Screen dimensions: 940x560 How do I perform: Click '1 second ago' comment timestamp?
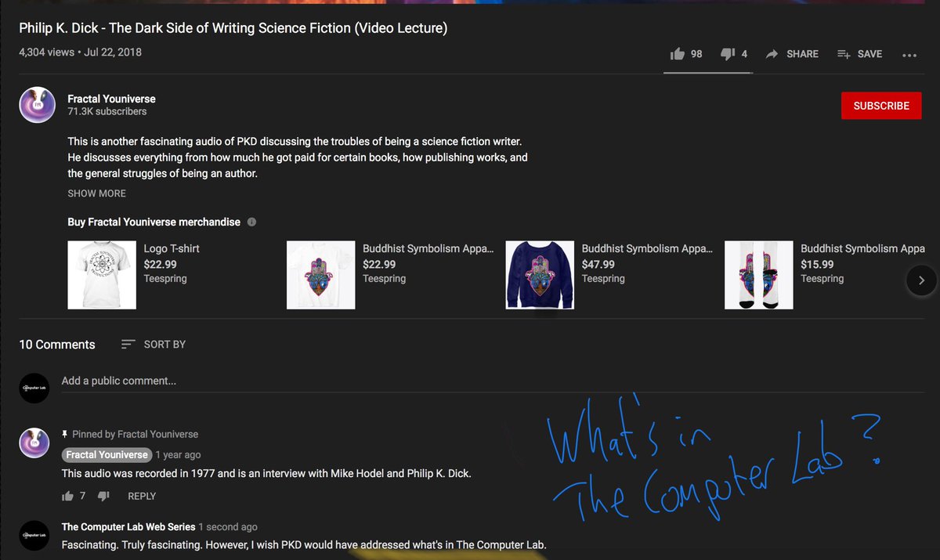click(228, 527)
